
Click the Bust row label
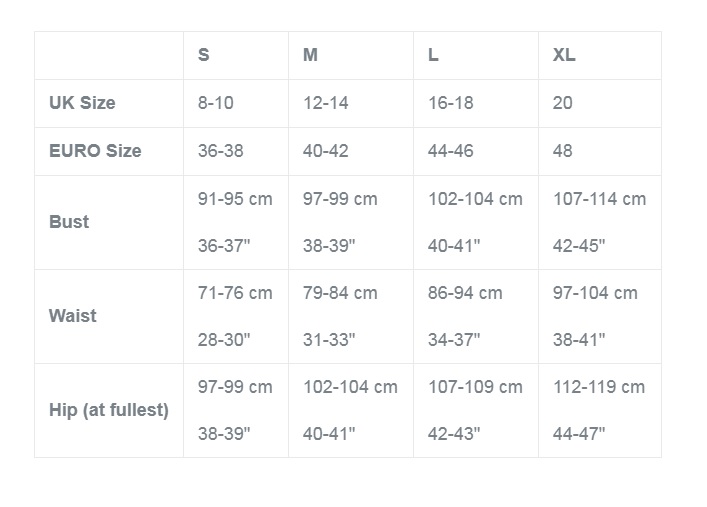pos(69,222)
